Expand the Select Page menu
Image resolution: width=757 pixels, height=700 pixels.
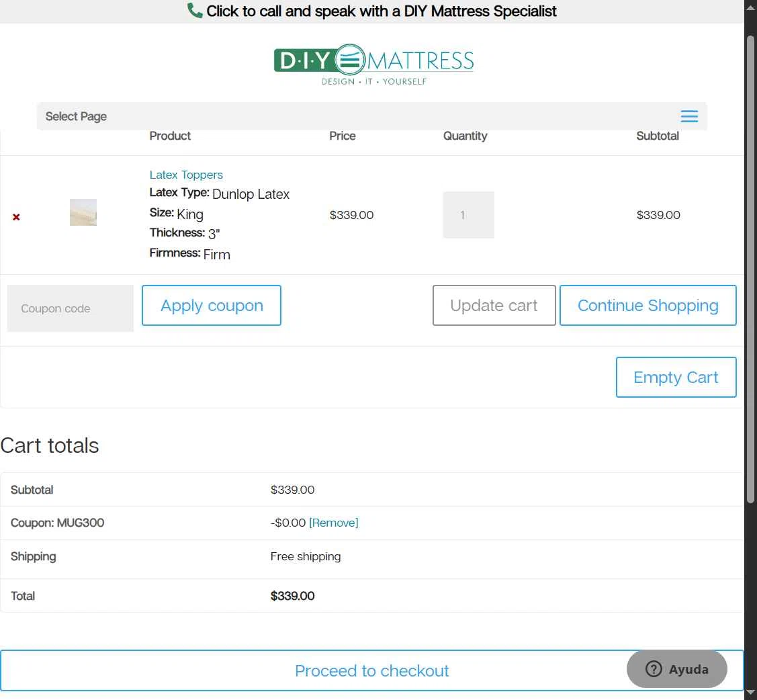(x=371, y=116)
